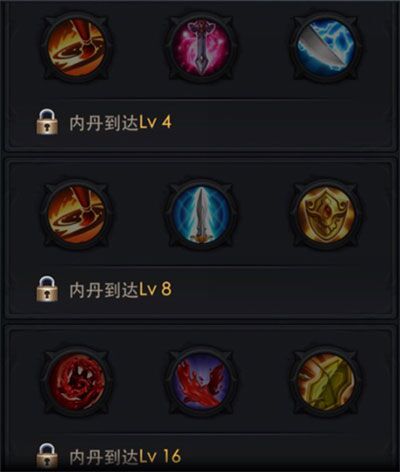This screenshot has height=472, width=400.
Task: Click the yellow Lv 8 level number
Action: (x=155, y=289)
